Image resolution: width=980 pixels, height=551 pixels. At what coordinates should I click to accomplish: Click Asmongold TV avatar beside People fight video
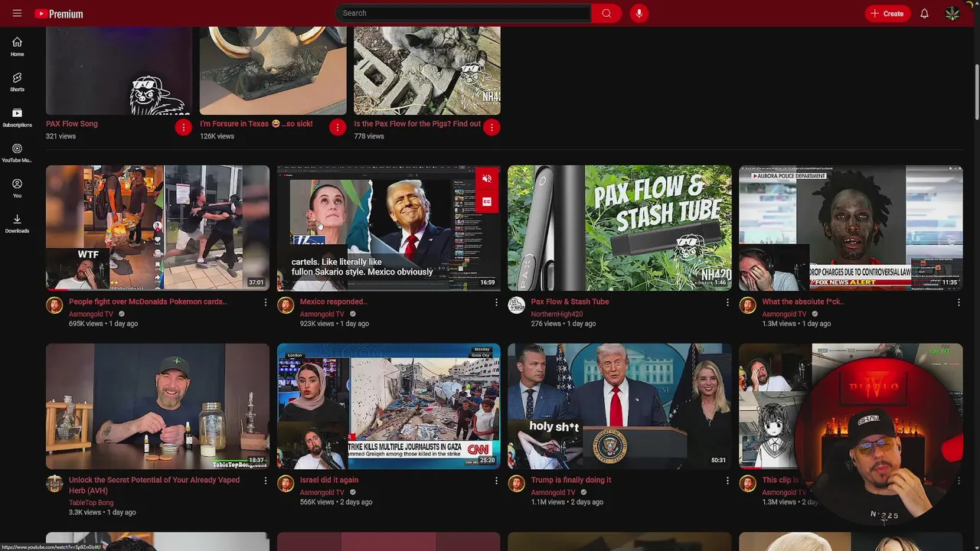54,305
